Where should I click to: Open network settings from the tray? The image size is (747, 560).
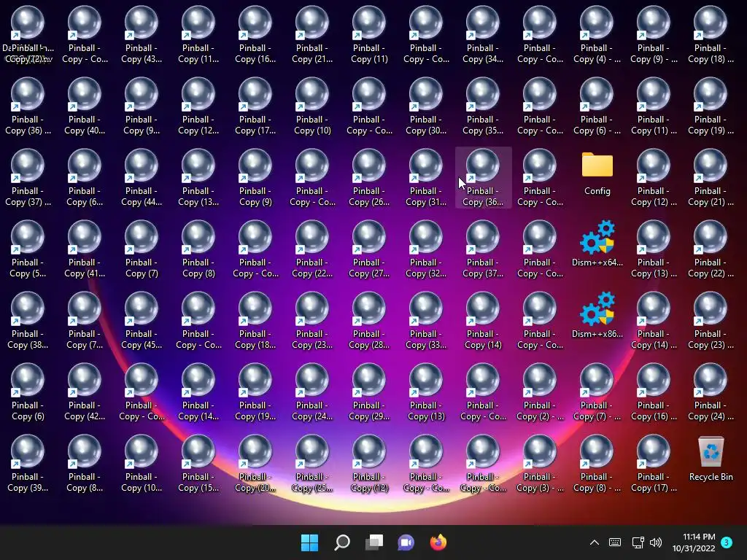638,542
